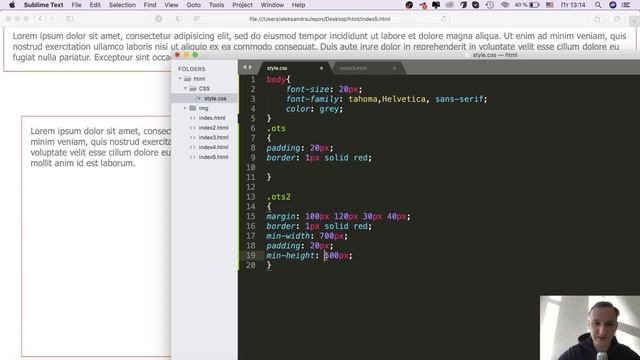Click the font-family line with tahoma
This screenshot has width=640, height=360.
pyautogui.click(x=387, y=99)
